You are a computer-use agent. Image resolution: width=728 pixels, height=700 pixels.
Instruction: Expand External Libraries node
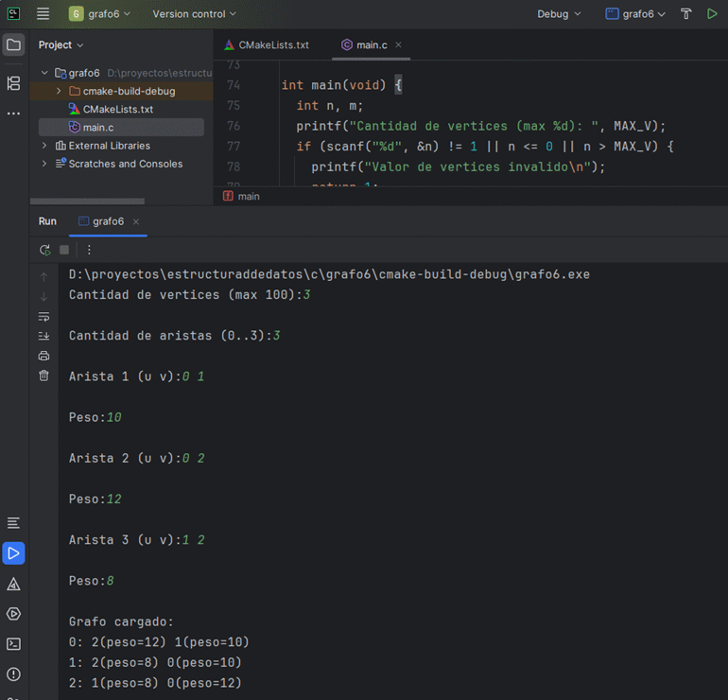click(x=44, y=146)
